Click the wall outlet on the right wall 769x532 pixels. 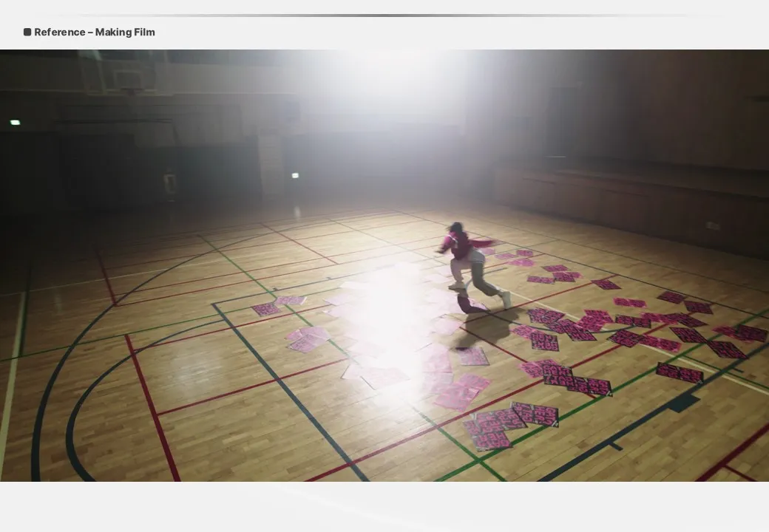[712, 225]
